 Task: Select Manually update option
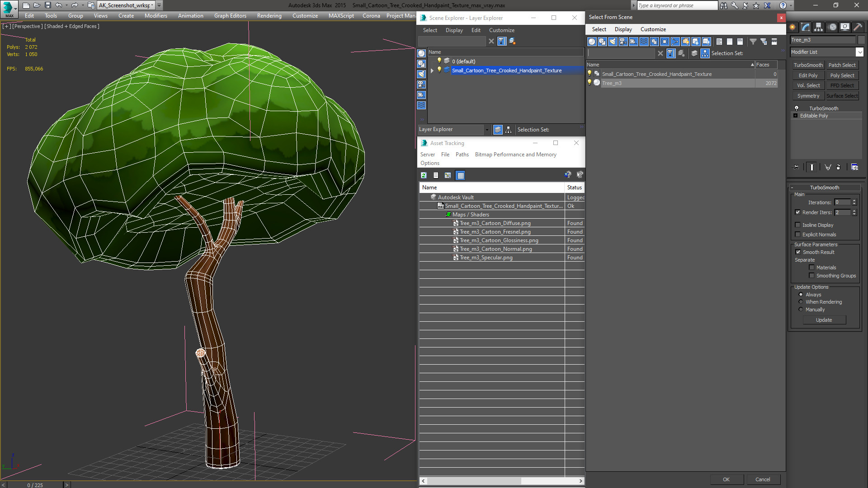coord(801,310)
